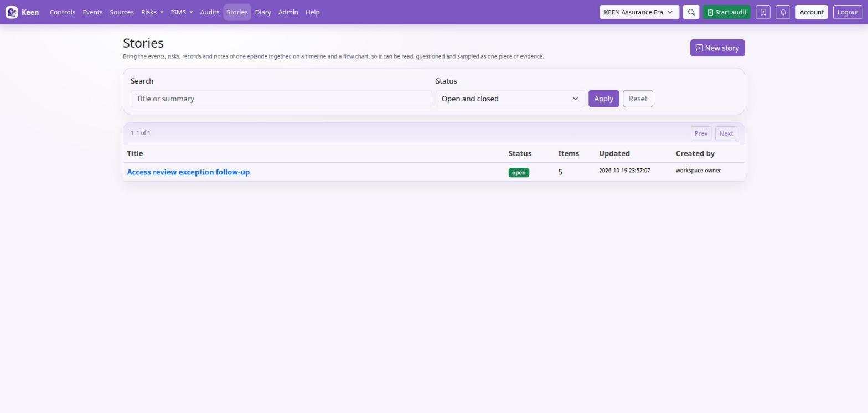This screenshot has height=413, width=868.
Task: Click the Keen logo icon
Action: coord(12,12)
